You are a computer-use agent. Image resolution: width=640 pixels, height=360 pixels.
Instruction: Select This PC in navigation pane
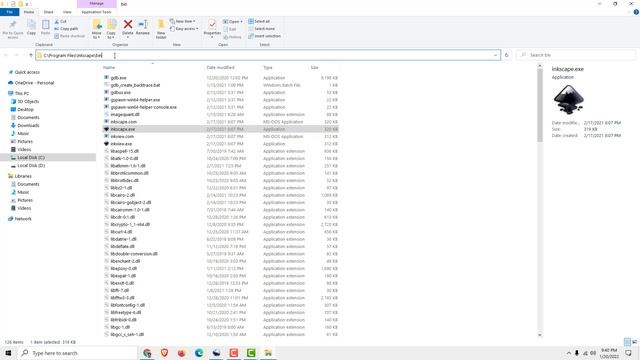pyautogui.click(x=22, y=93)
